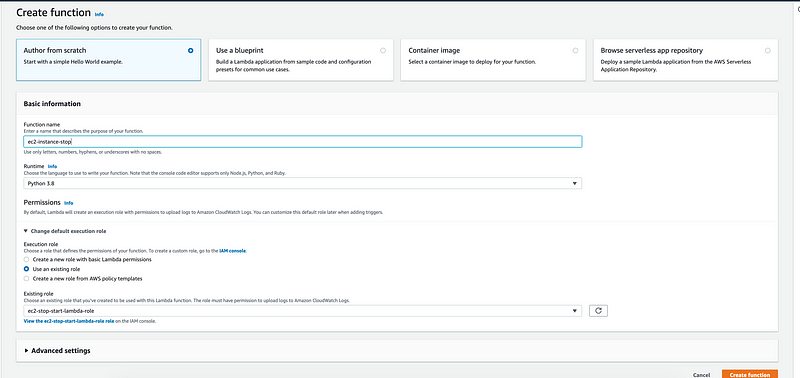
Task: Choose Create a new role from AWS policy templates
Action: pyautogui.click(x=27, y=279)
